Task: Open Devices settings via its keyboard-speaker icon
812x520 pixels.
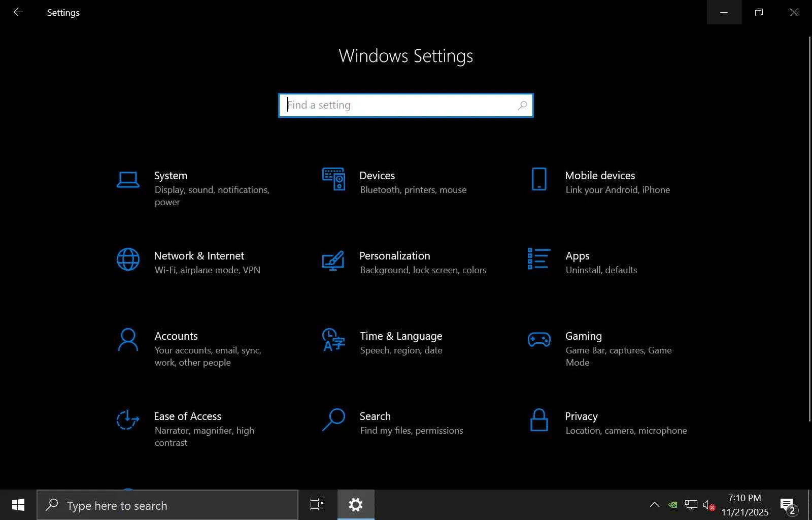Action: [333, 179]
